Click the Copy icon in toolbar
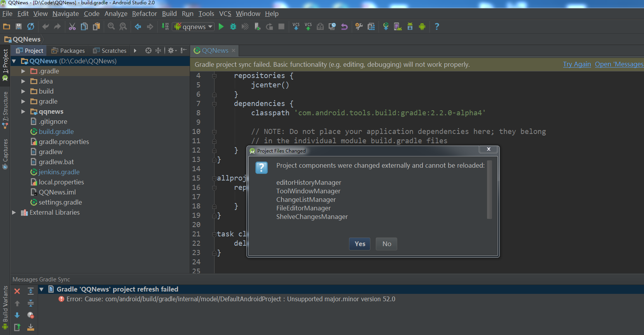Image resolution: width=644 pixels, height=335 pixels. 84,26
